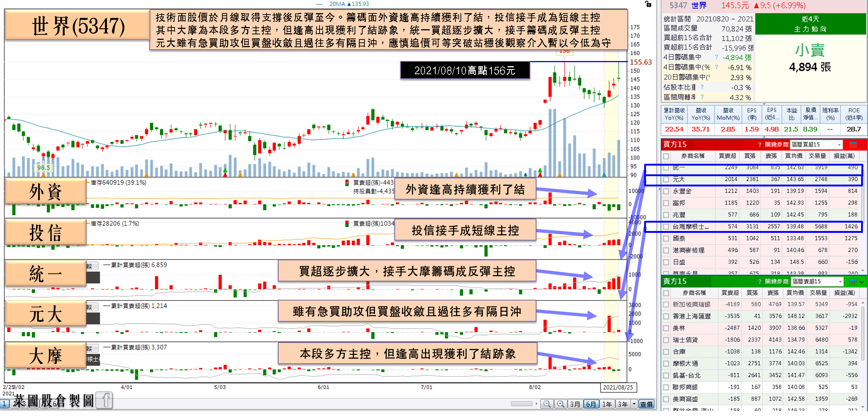Click the help icon beside 區間周轉率
This screenshot has width=868, height=420.
(702, 97)
